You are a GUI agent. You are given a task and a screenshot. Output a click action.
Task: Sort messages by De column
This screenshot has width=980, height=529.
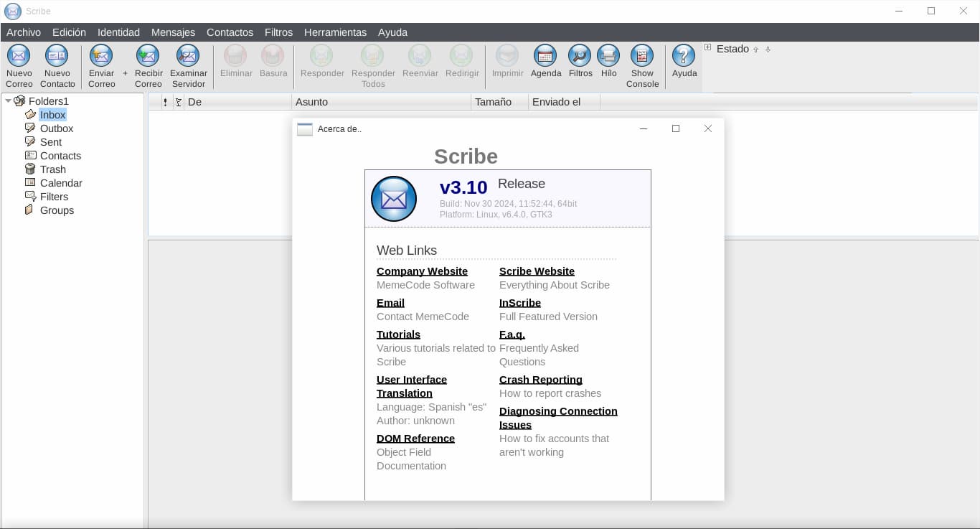point(237,102)
